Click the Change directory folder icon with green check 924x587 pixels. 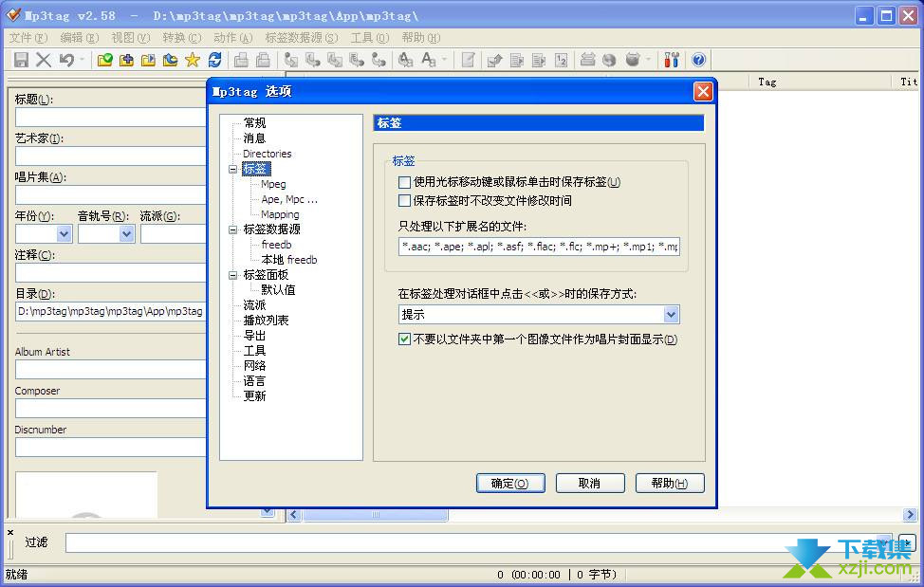105,60
